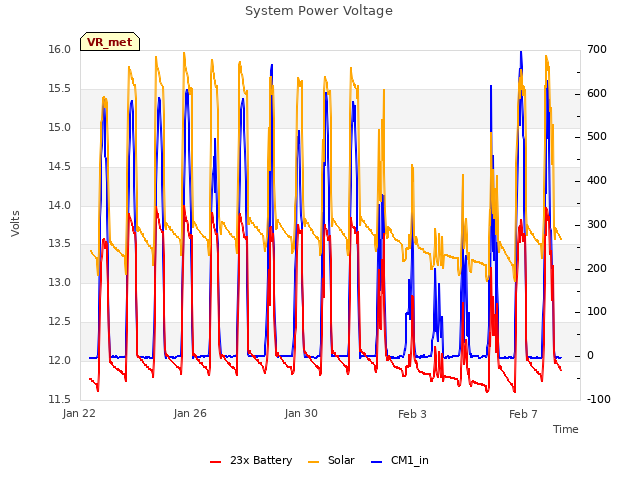Image resolution: width=640 pixels, height=480 pixels.
Task: Click the Volts axis label
Action: (x=15, y=223)
